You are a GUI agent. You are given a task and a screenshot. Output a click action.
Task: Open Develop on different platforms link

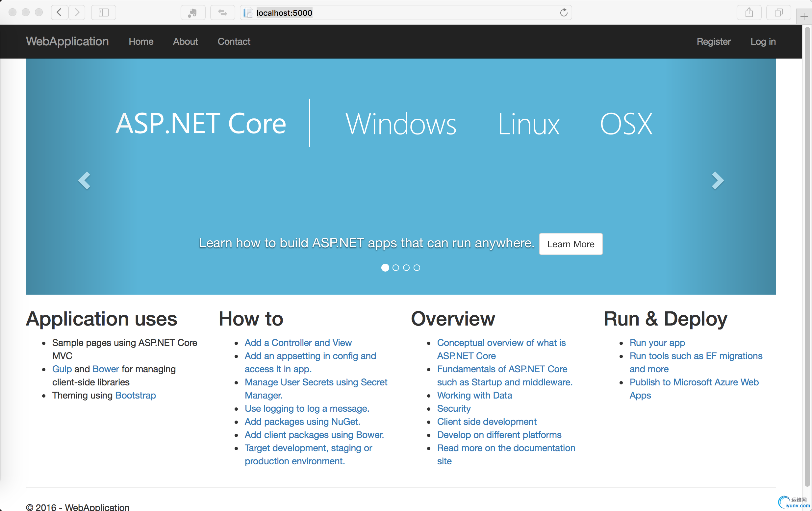[499, 434]
